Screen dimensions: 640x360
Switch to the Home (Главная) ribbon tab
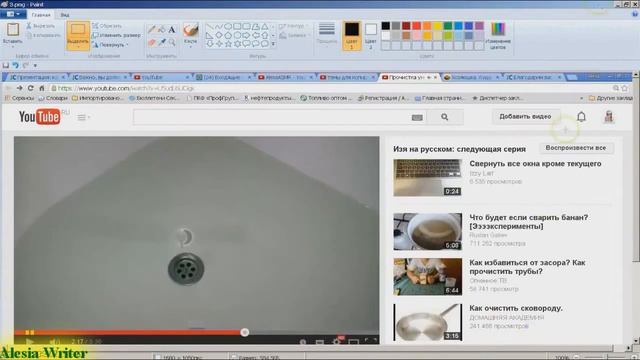coord(41,15)
